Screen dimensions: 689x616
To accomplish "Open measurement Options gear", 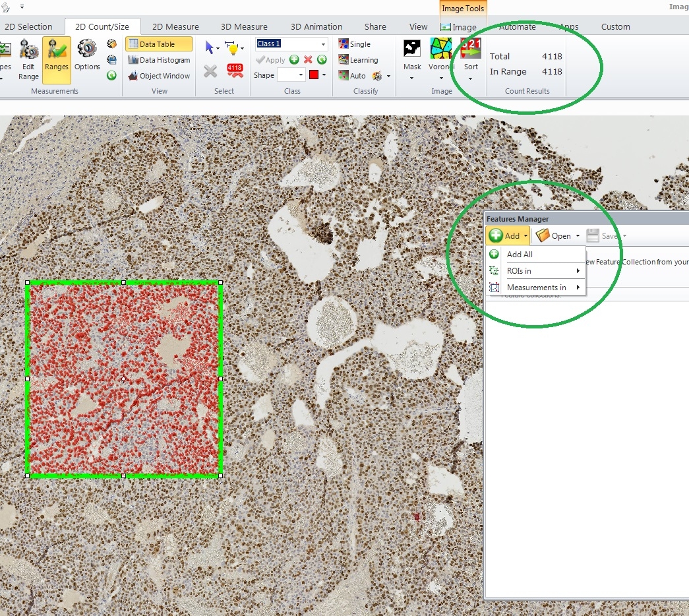I will (x=87, y=55).
